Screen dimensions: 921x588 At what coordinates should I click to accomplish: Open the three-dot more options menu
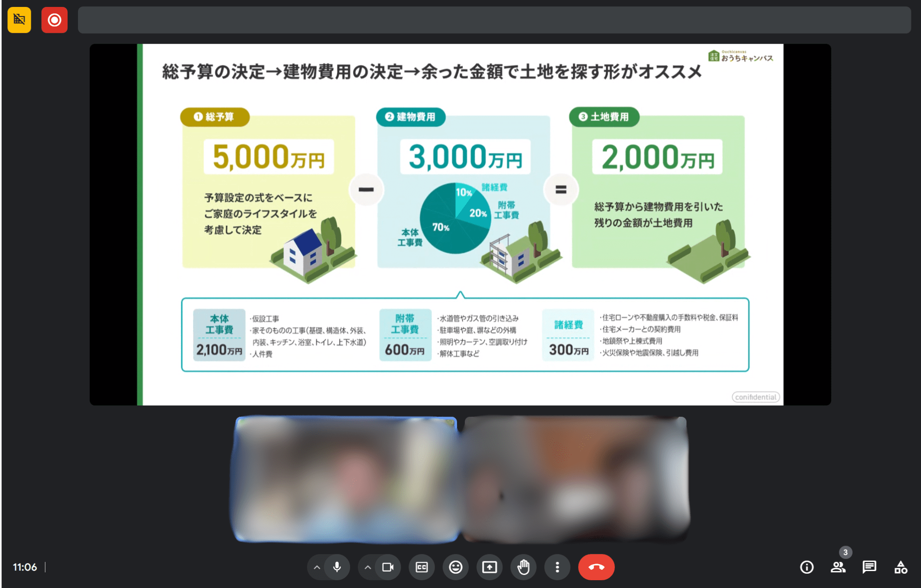point(557,567)
